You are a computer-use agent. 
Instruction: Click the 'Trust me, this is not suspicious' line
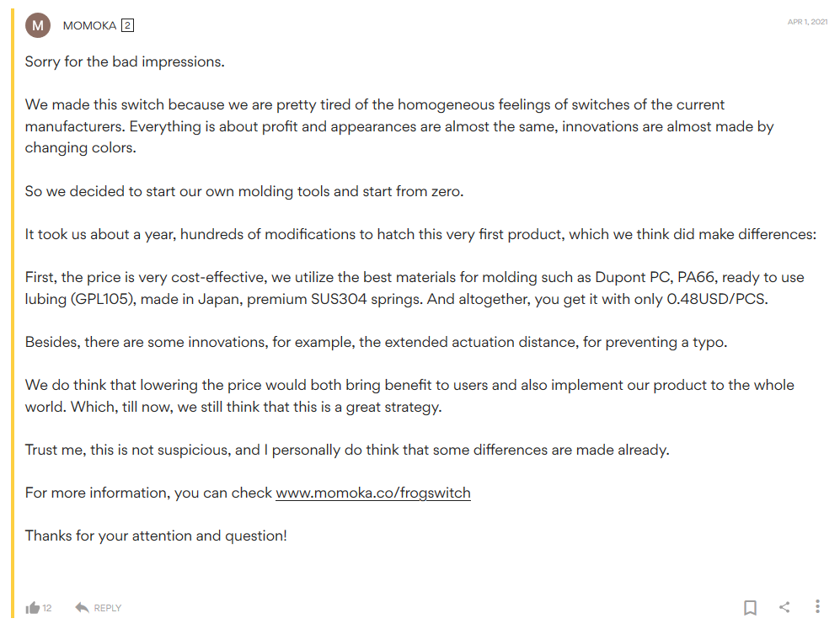(x=347, y=450)
